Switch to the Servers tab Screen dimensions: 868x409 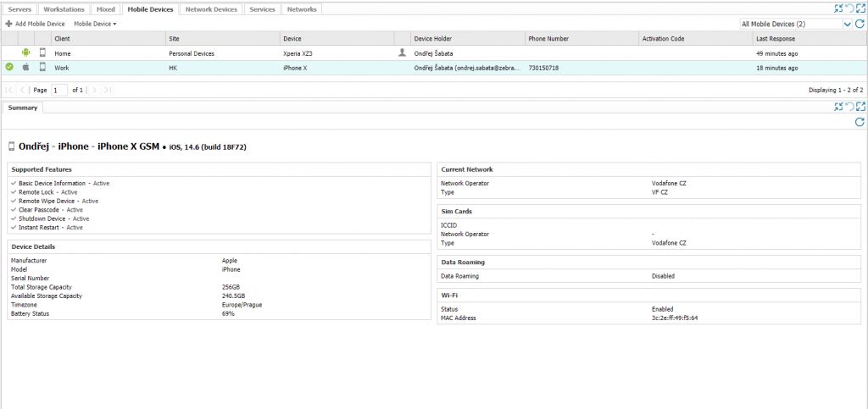pos(19,9)
